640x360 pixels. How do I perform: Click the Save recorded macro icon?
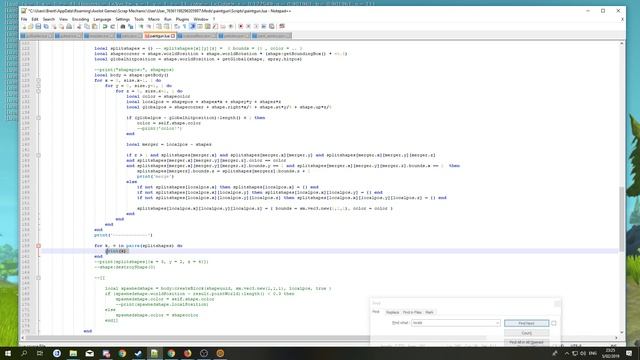271,27
